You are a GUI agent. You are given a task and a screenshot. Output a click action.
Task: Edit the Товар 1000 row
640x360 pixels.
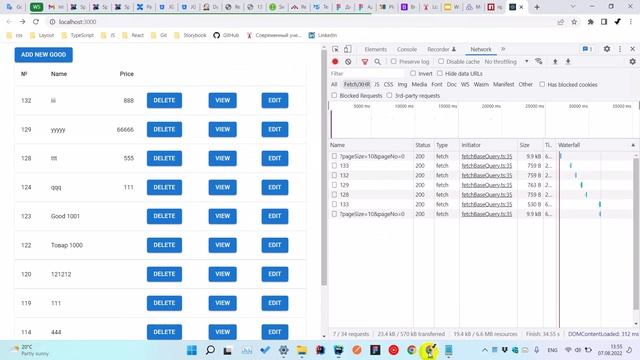(275, 245)
